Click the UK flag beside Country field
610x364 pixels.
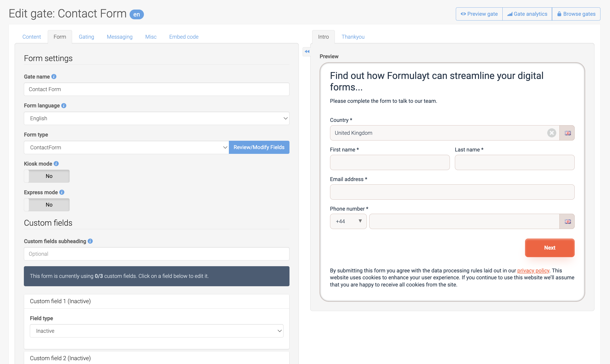point(568,133)
